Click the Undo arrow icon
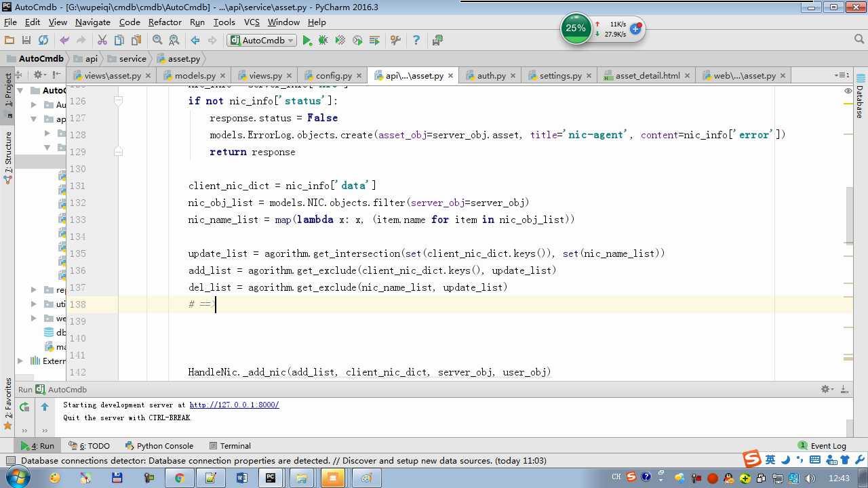Viewport: 868px width, 488px height. point(64,41)
